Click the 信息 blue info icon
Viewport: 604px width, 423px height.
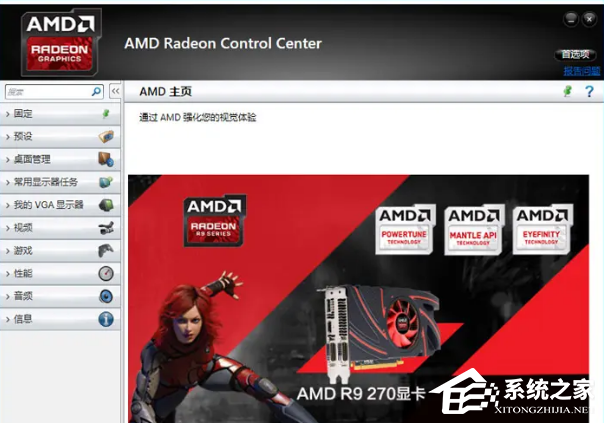[x=106, y=319]
